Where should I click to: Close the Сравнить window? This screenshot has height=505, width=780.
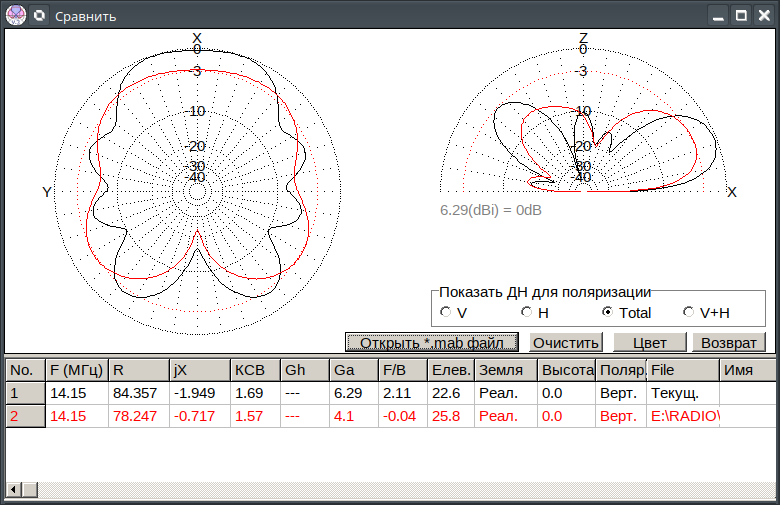pyautogui.click(x=765, y=15)
